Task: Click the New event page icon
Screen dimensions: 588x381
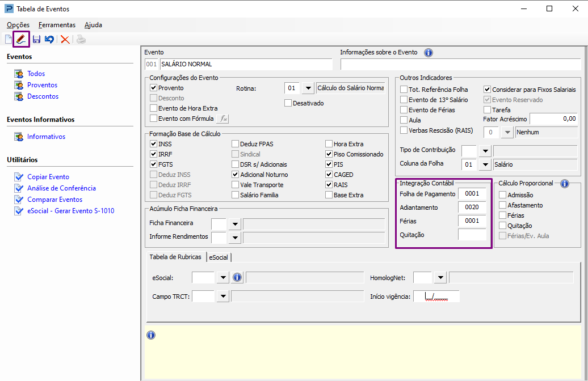Action: coord(9,39)
